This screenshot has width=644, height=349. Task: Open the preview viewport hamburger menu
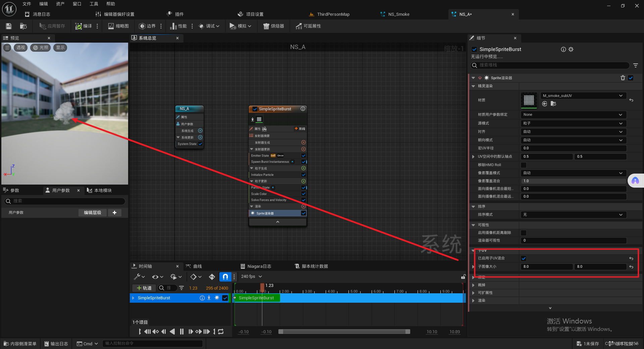click(7, 48)
